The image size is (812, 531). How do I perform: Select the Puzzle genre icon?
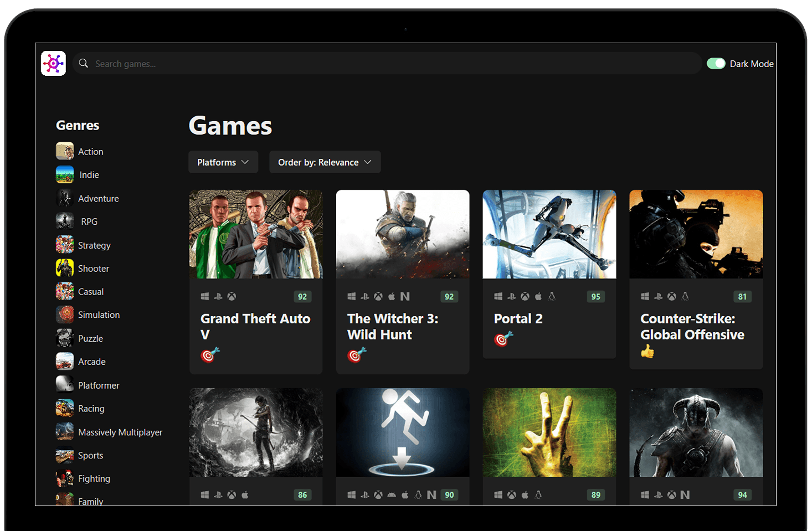(x=64, y=338)
